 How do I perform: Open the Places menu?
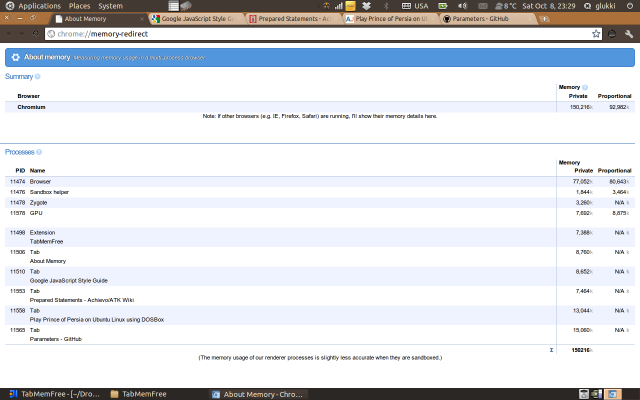coord(79,6)
